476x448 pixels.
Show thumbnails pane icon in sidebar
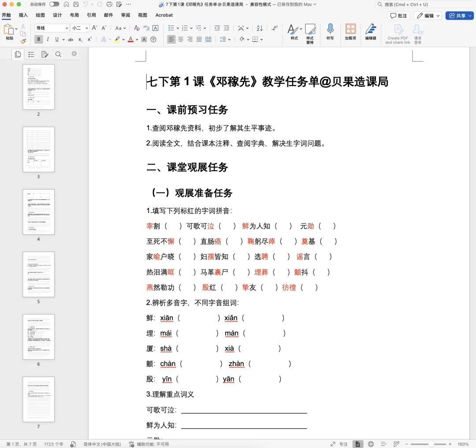pyautogui.click(x=18, y=54)
